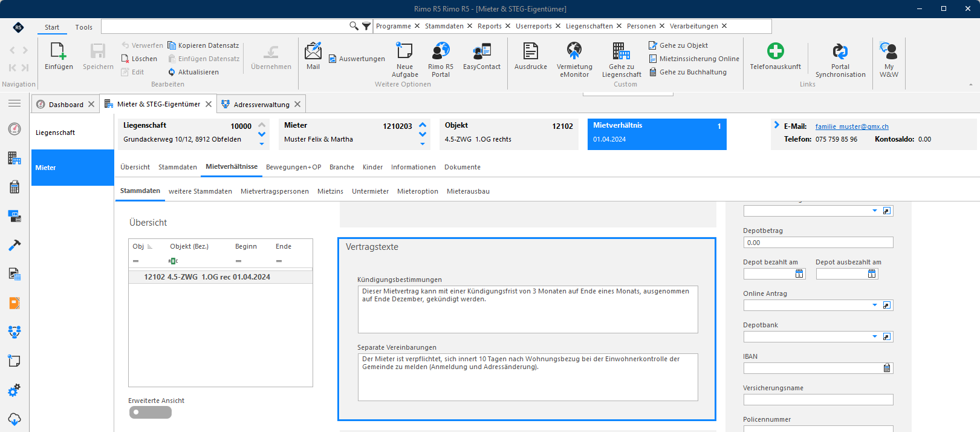Click the Versicherungsname field

pos(819,400)
